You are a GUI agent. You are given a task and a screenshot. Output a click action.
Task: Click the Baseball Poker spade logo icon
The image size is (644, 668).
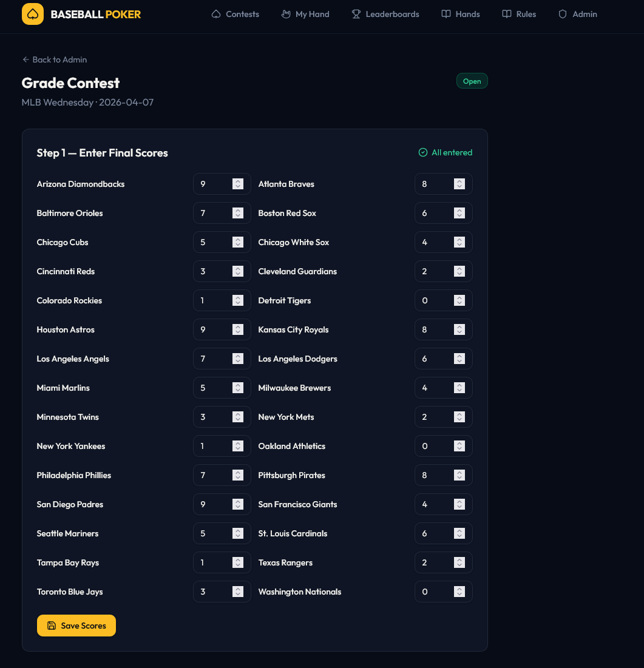33,14
